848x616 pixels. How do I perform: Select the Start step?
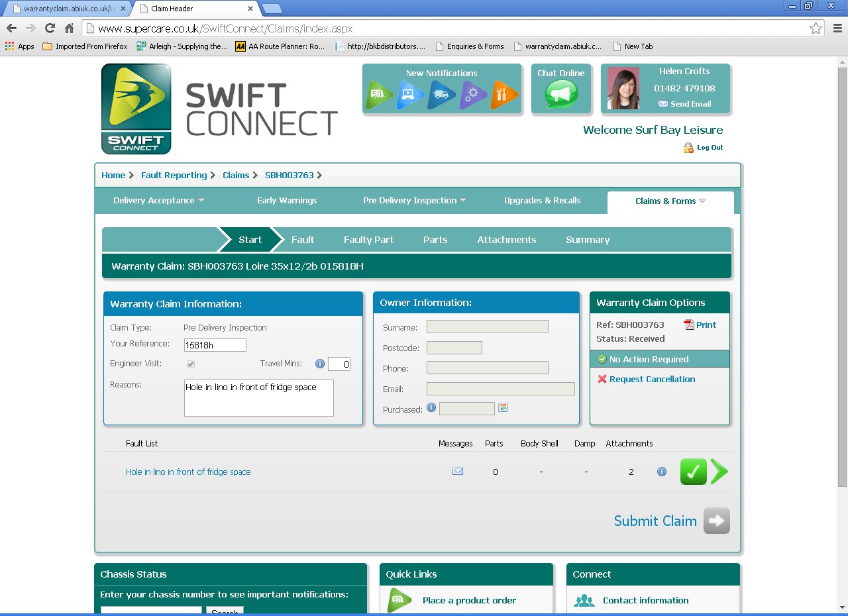click(250, 240)
